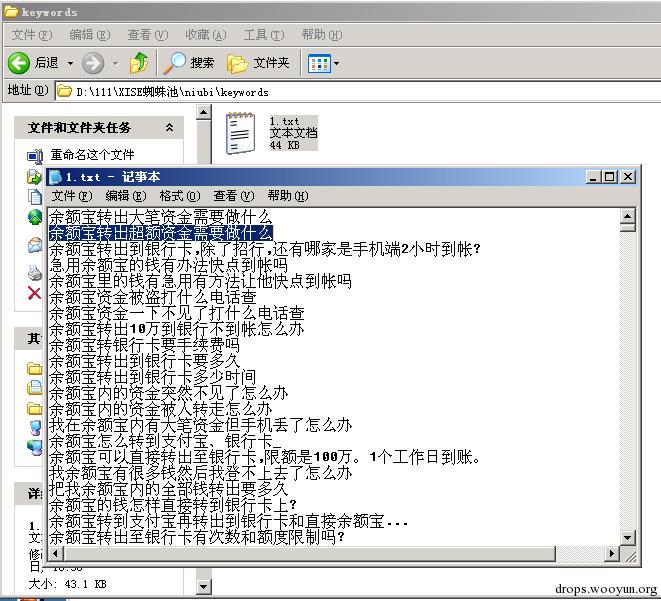The image size is (661, 601).
Task: Click the red X delete task icon
Action: [x=35, y=292]
